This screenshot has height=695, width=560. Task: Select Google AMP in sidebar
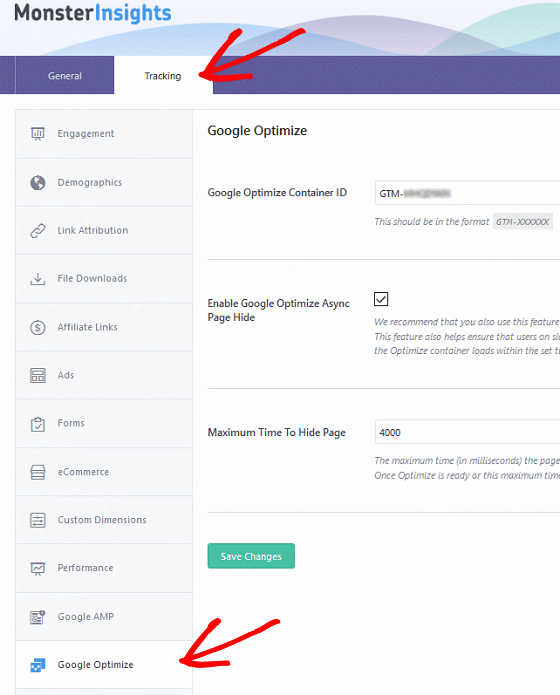coord(104,617)
